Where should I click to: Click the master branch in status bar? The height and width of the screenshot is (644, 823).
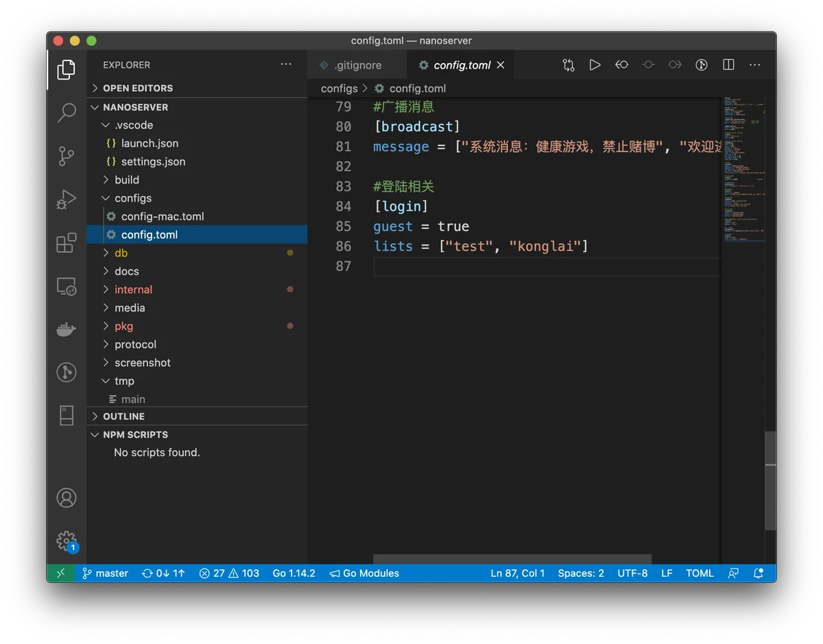105,573
